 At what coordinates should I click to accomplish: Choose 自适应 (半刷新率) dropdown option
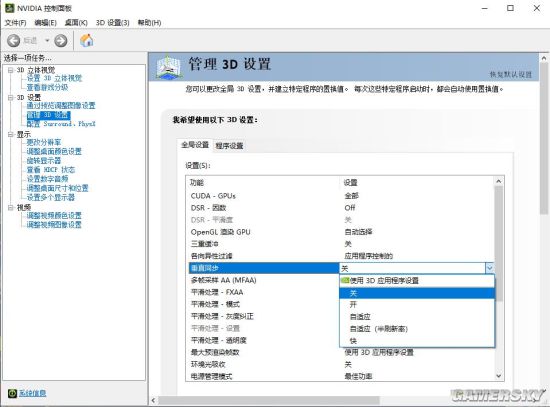click(417, 329)
